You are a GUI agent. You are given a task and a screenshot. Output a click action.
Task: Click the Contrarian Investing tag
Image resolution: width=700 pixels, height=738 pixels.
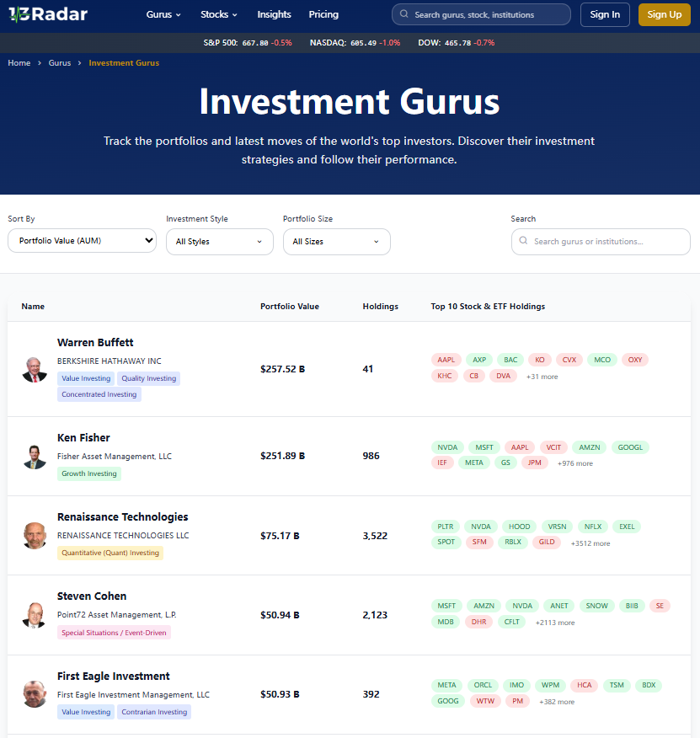point(154,712)
